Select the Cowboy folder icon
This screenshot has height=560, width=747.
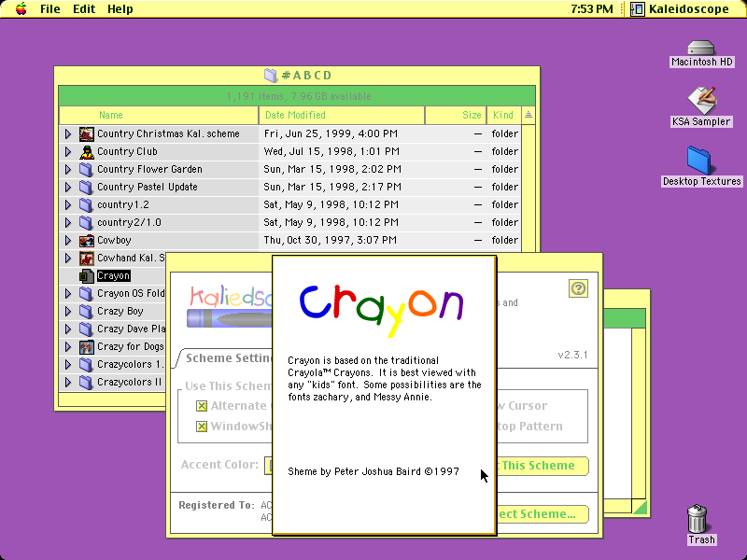pyautogui.click(x=86, y=240)
